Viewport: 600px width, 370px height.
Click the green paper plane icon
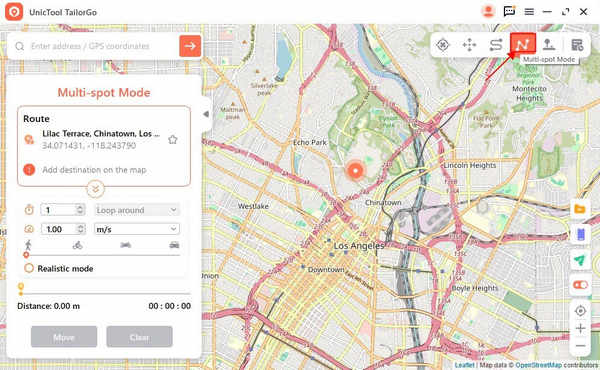(x=580, y=260)
